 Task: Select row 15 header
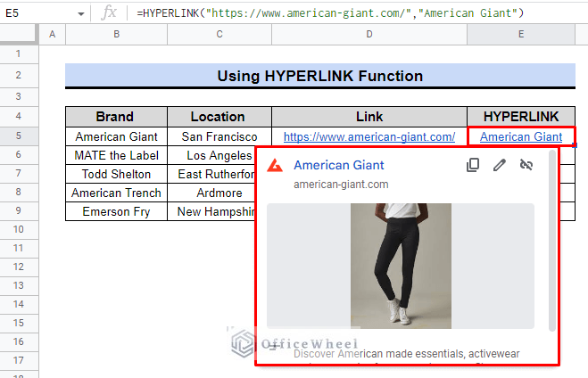[19, 324]
